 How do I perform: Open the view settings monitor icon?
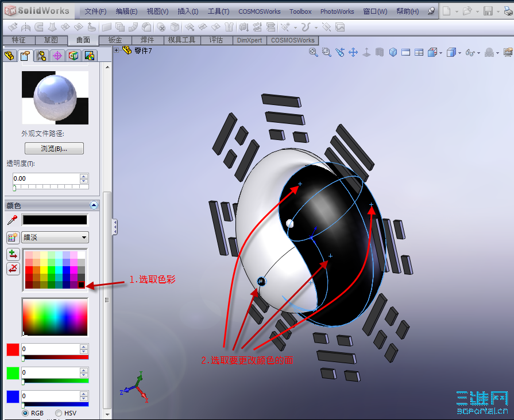pyautogui.click(x=508, y=52)
